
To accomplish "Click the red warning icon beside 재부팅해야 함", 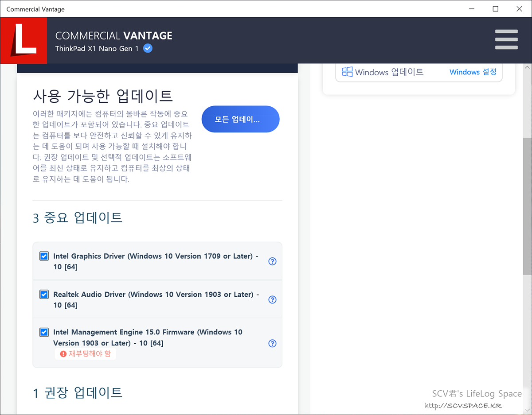I will pos(63,354).
